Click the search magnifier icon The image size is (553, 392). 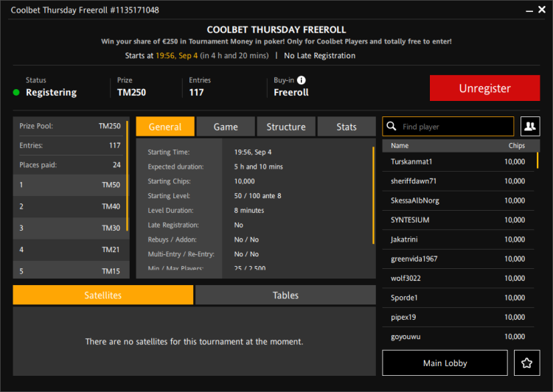point(392,126)
